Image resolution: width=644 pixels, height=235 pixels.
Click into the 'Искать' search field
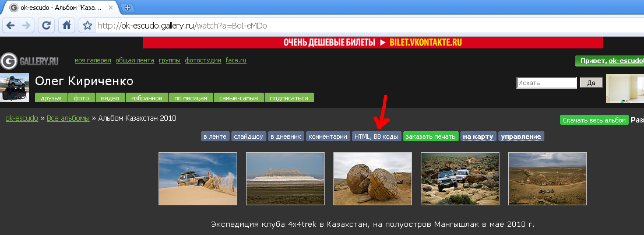point(546,83)
